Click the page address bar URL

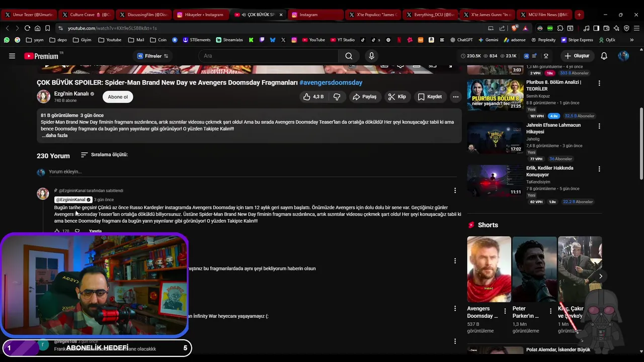pos(112,28)
